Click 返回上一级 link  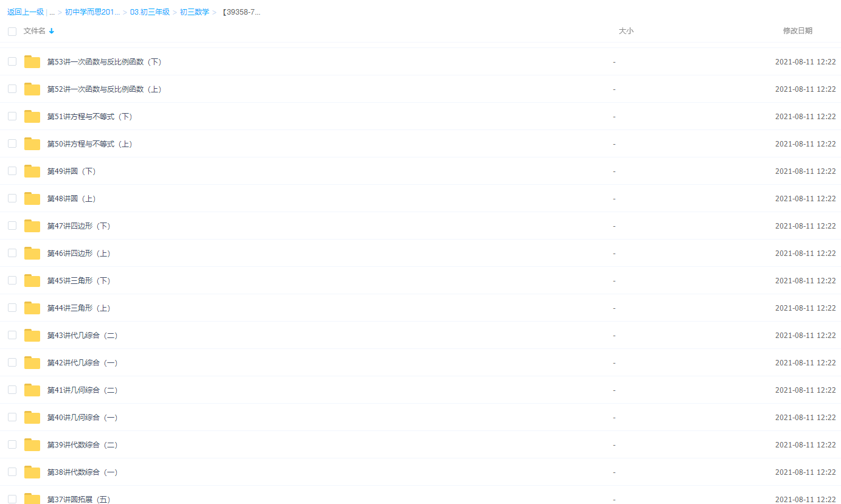26,12
